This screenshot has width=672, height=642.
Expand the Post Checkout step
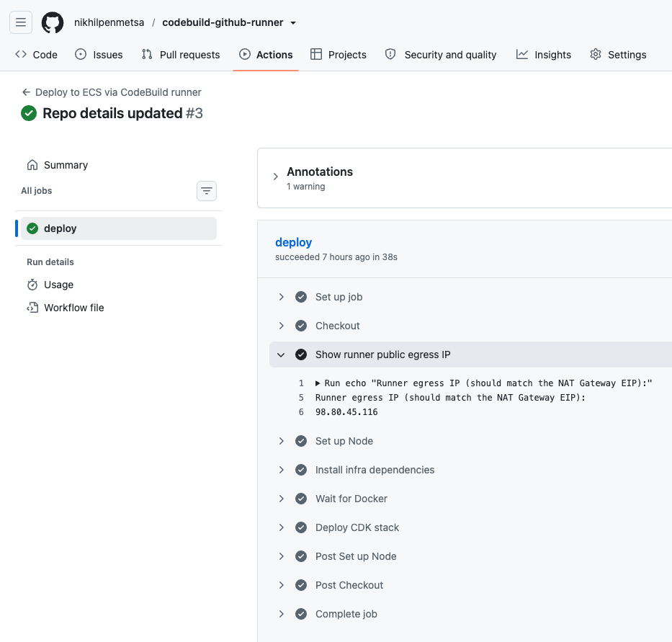click(281, 585)
